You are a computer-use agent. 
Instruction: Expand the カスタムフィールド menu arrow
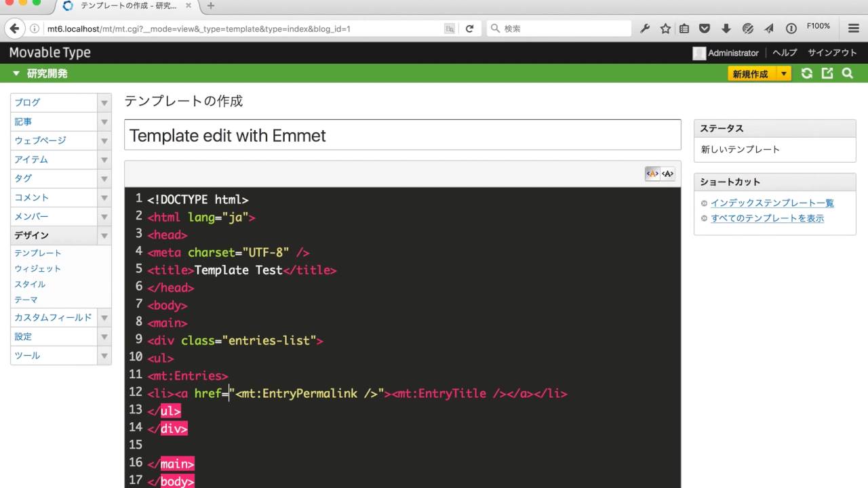point(104,317)
